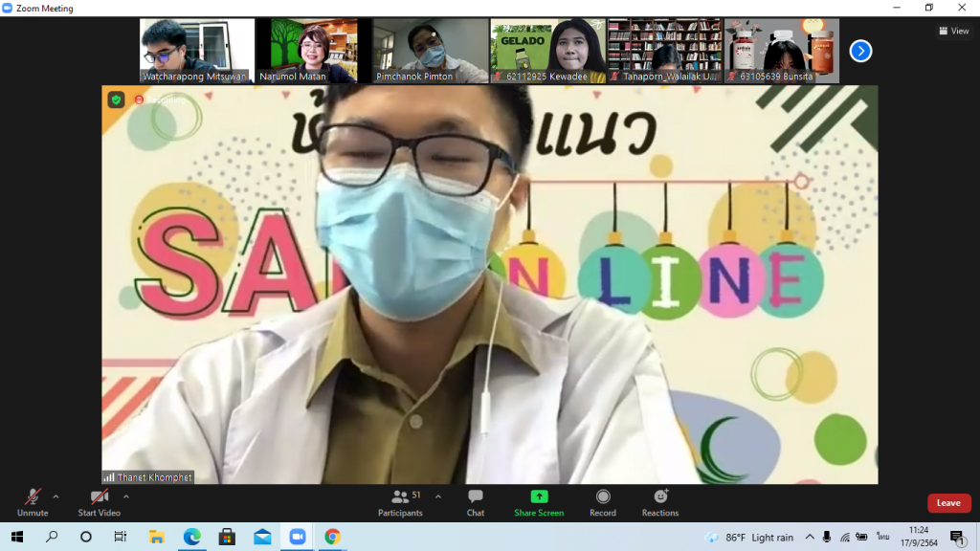The width and height of the screenshot is (980, 551).
Task: Show next page of participant thumbnails
Action: point(860,51)
